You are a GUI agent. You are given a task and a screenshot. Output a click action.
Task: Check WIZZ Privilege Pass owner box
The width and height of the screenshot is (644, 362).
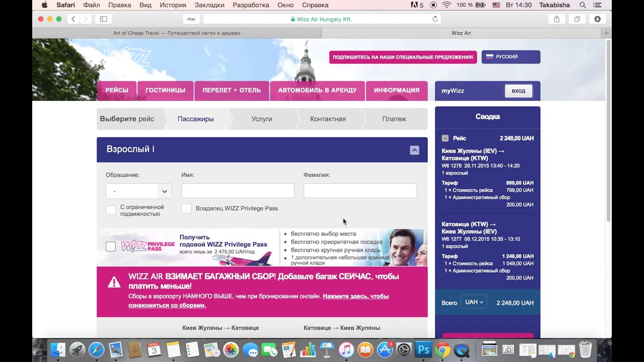pyautogui.click(x=186, y=208)
